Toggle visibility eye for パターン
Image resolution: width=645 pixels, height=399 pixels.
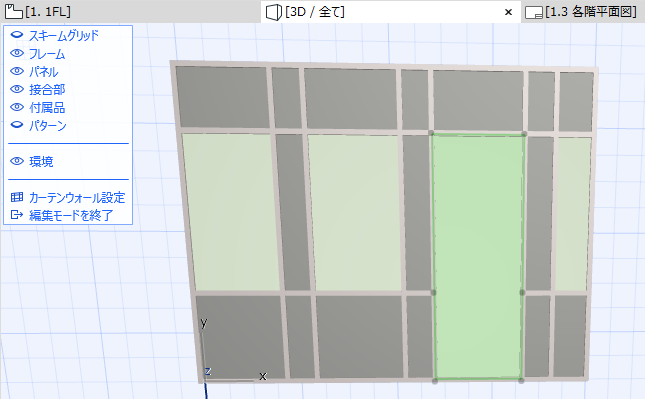17,125
